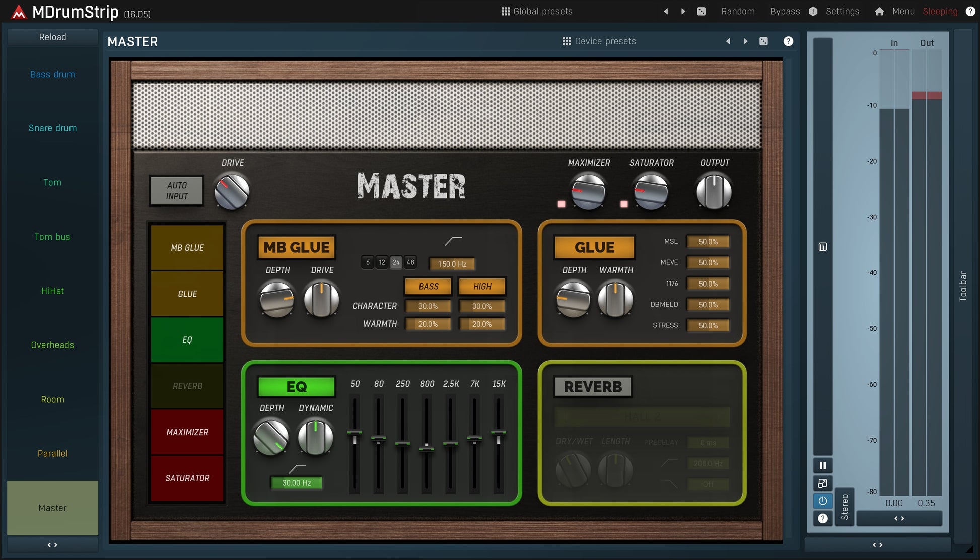Toggle the AUTO INPUT button
The width and height of the screenshot is (980, 560).
point(177,191)
